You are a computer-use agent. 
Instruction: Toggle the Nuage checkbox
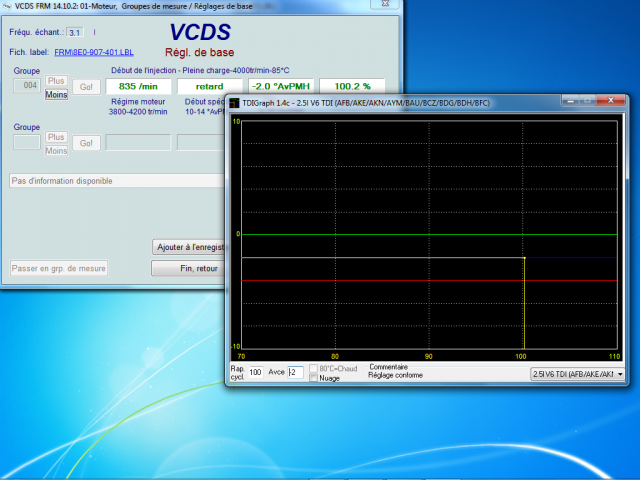(x=313, y=378)
